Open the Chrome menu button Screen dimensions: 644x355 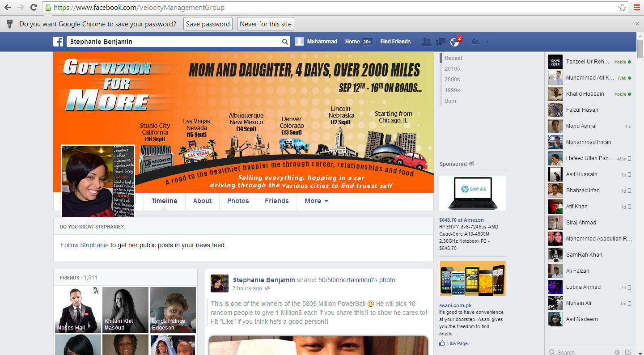[x=637, y=7]
